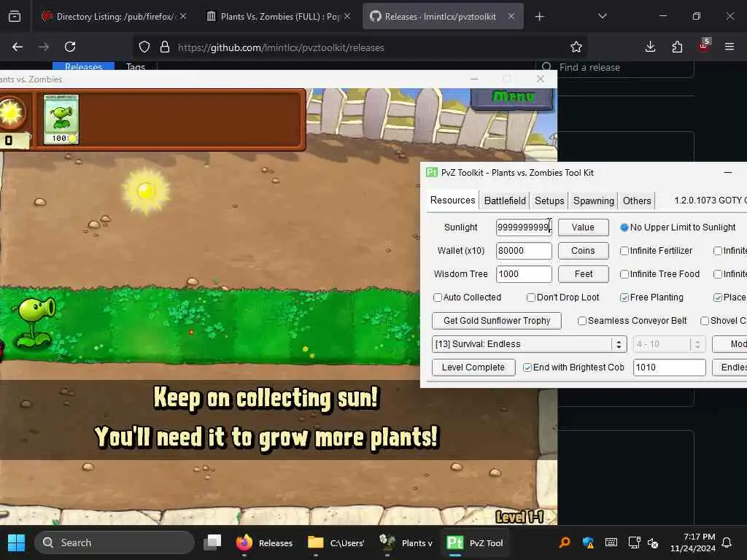Open the notification bell in system tray

(727, 542)
